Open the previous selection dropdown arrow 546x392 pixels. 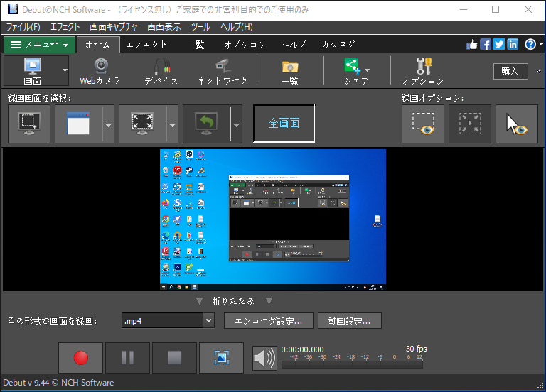[237, 124]
